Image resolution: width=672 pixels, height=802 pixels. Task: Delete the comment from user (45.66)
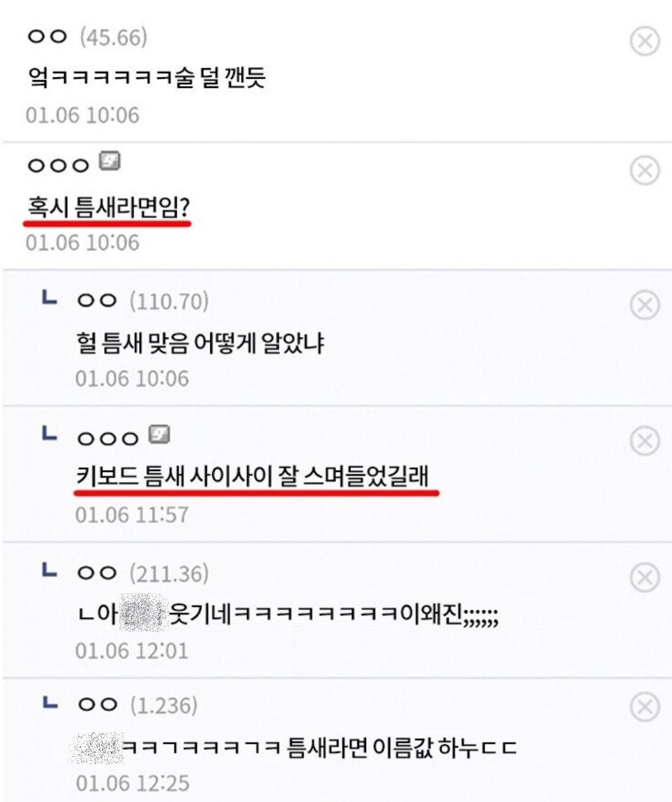pos(645,41)
